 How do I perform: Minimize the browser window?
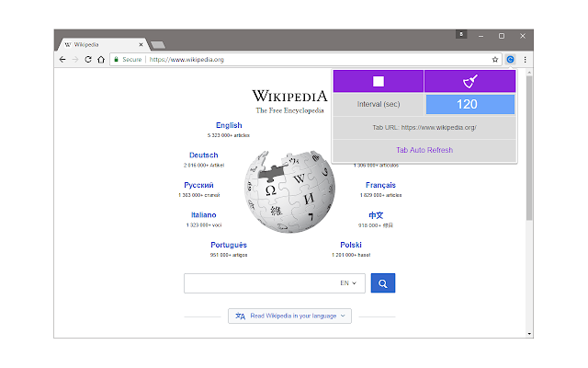[481, 36]
